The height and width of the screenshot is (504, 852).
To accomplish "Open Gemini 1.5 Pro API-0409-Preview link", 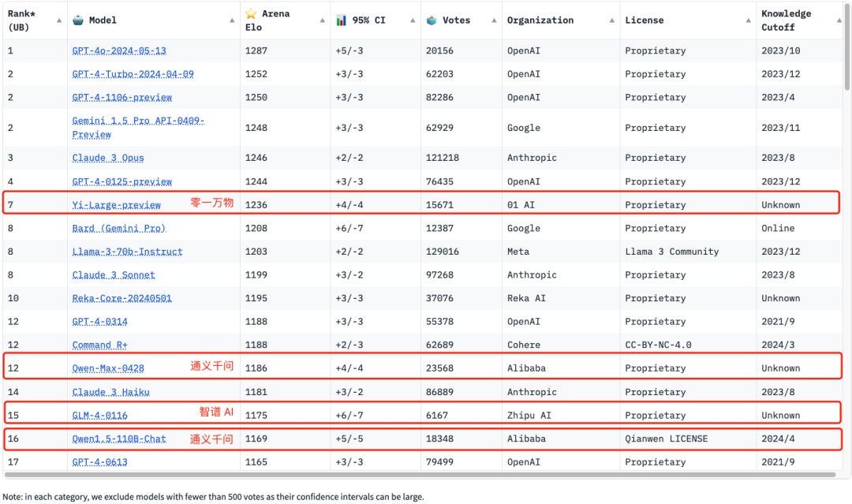I will [x=138, y=128].
